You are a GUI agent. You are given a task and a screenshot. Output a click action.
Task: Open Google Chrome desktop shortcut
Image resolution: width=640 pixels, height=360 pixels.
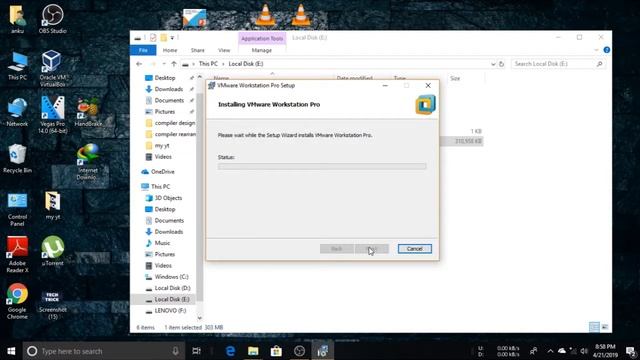(x=17, y=301)
